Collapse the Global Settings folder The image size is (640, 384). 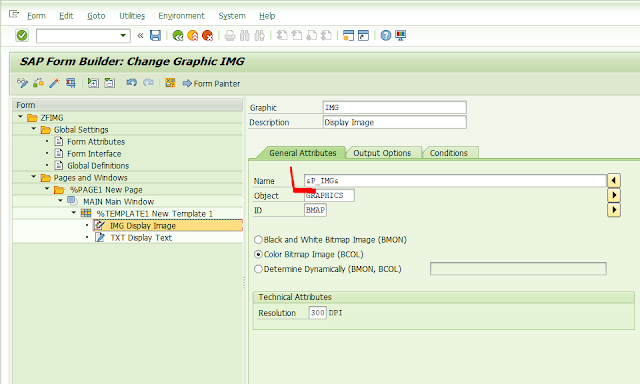[x=34, y=129]
